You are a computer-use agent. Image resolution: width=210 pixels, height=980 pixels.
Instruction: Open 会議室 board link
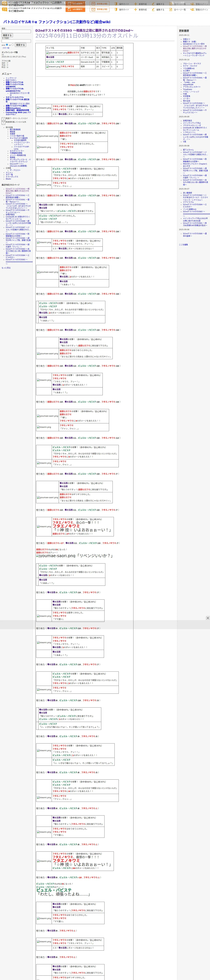point(13,134)
